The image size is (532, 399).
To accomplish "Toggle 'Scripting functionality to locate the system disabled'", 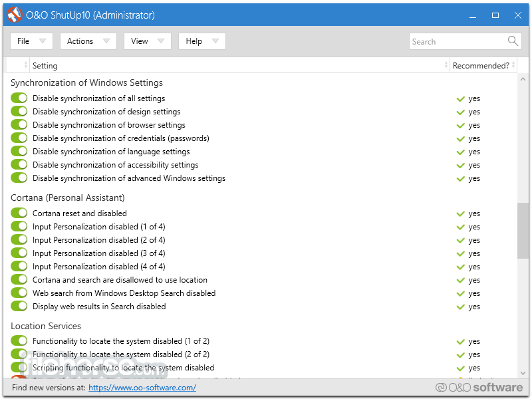I will [x=19, y=367].
